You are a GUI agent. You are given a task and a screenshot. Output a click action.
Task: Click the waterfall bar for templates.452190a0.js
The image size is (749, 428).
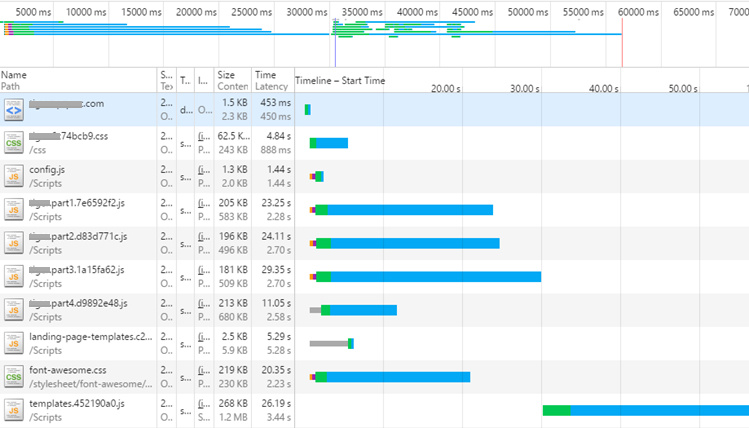click(646, 410)
